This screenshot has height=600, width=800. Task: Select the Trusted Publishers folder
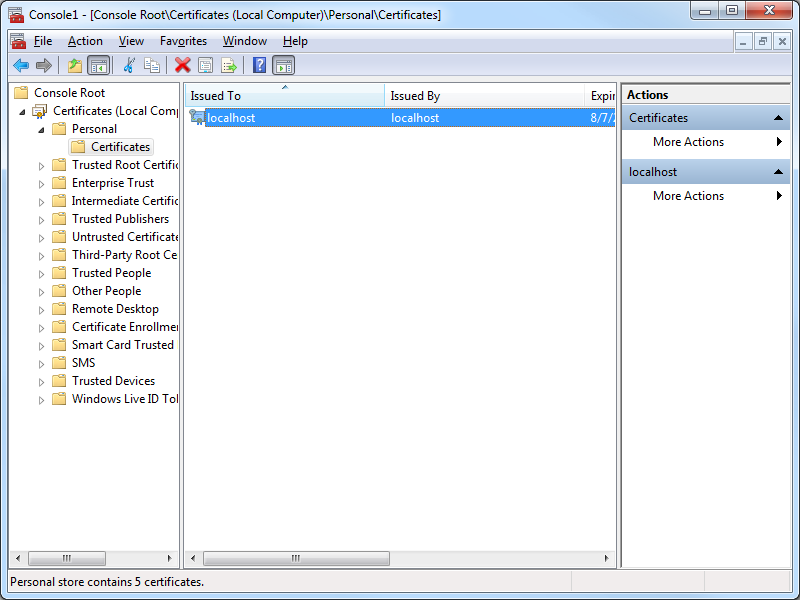(x=120, y=219)
